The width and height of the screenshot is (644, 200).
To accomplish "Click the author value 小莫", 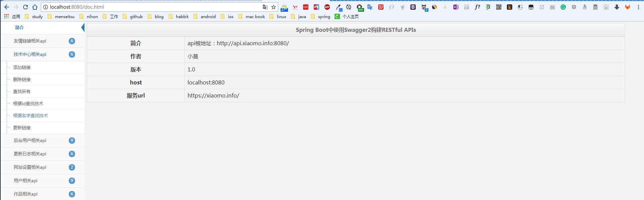I will click(193, 56).
